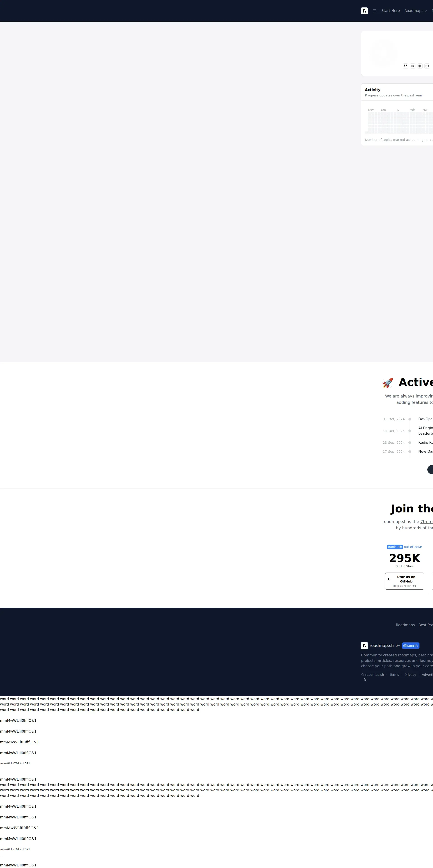Click the Rank 7th badge

click(x=395, y=547)
